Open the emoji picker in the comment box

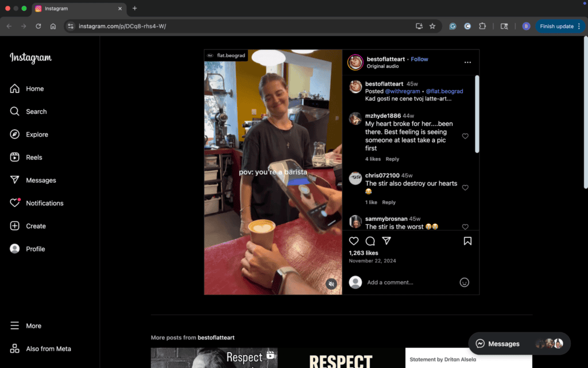click(465, 282)
